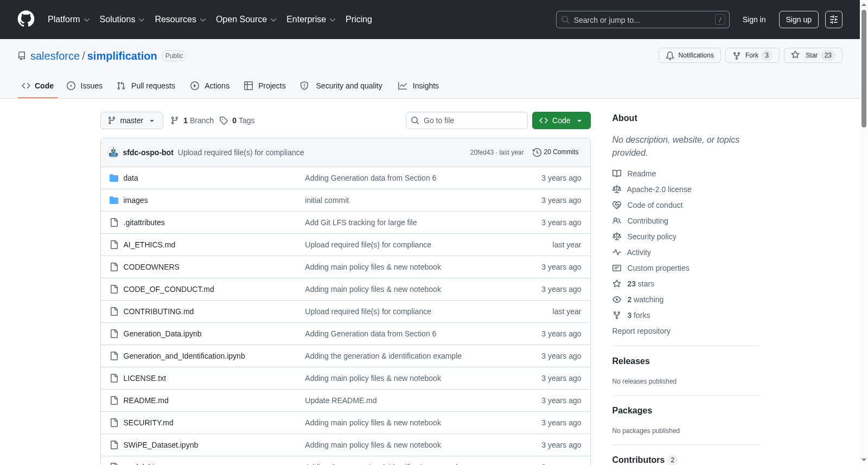Expand the Resources menu
This screenshot has height=465, width=868.
tap(180, 20)
